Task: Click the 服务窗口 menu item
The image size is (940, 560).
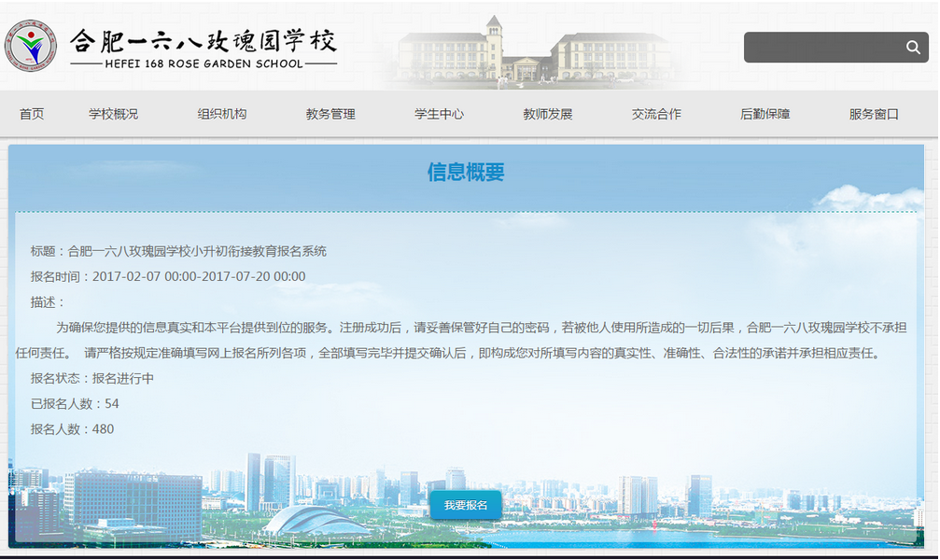Action: (x=874, y=114)
